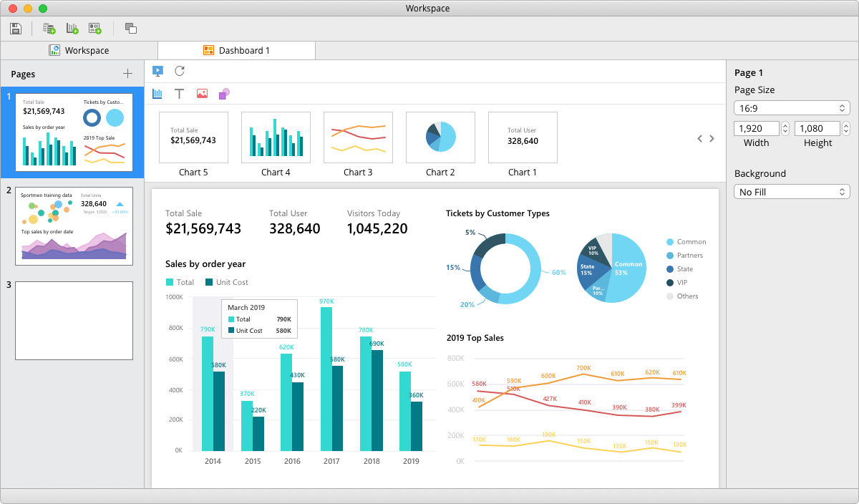This screenshot has height=504, width=859.
Task: Toggle the Unit Cost legend entry
Action: (227, 282)
